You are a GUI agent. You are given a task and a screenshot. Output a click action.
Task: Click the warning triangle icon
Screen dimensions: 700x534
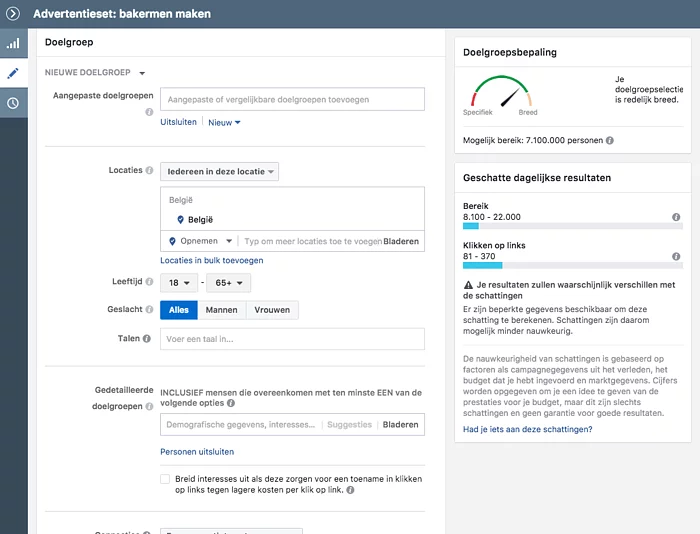[468, 285]
